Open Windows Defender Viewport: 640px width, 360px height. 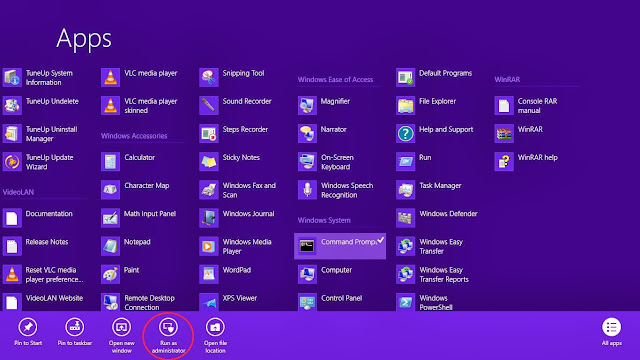(438, 218)
